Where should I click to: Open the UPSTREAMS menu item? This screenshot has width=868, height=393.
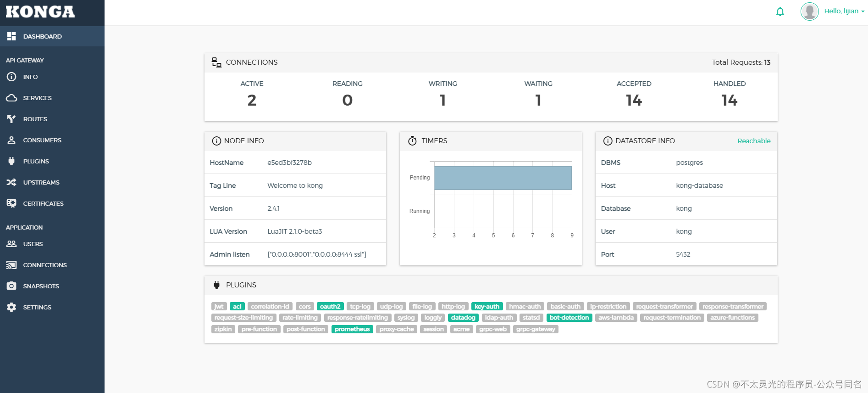[52, 182]
